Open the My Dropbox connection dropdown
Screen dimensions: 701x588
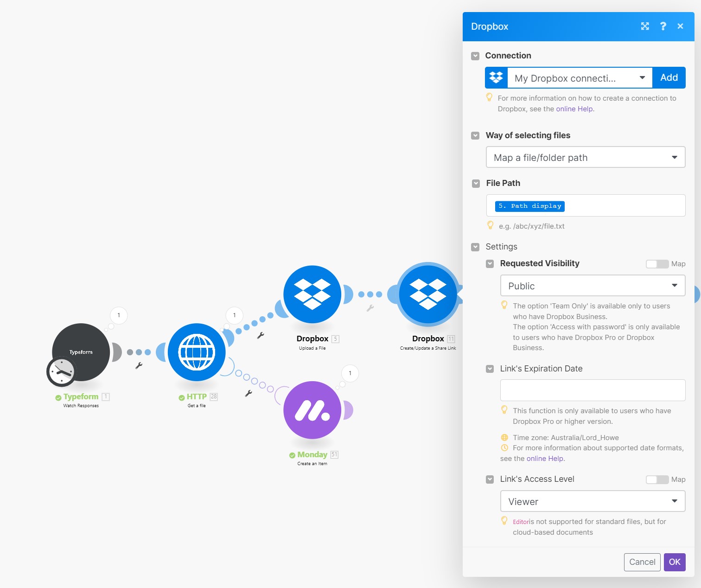click(580, 78)
